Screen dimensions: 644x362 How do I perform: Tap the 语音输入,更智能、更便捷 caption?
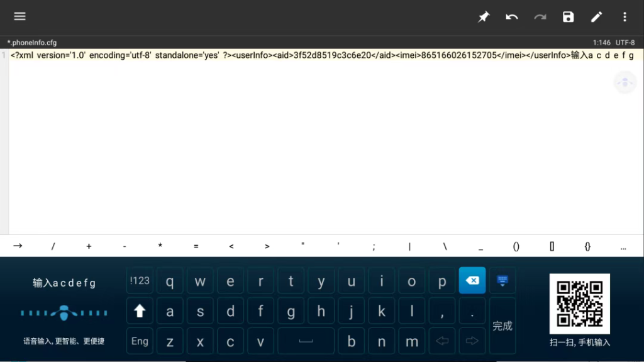[64, 341]
